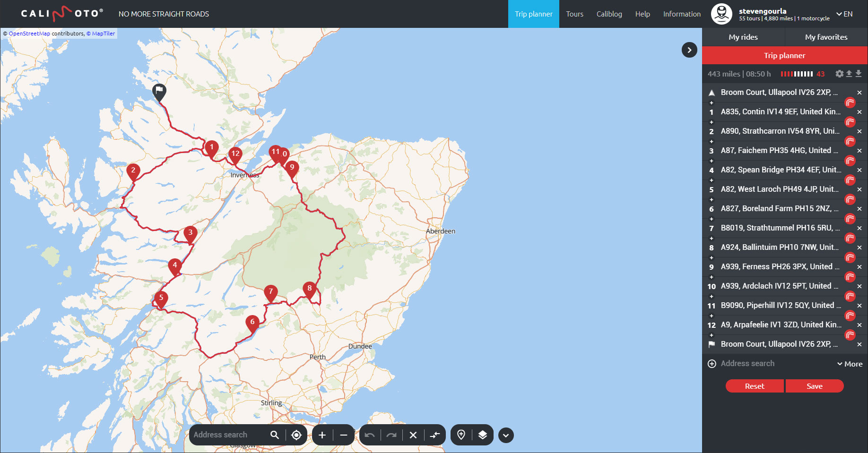The width and height of the screenshot is (868, 453).
Task: Toggle twisty routing after waypoint 2 Strathcarron
Action: 850,141
